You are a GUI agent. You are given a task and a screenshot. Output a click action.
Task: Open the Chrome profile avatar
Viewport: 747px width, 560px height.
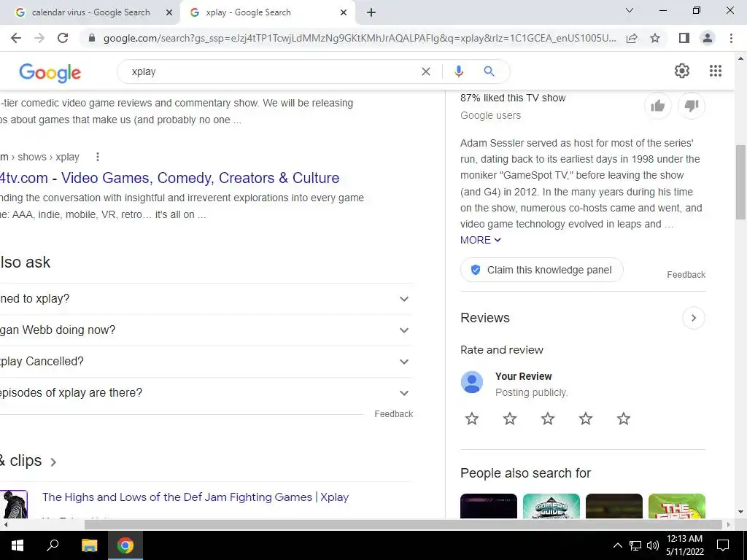pyautogui.click(x=708, y=38)
